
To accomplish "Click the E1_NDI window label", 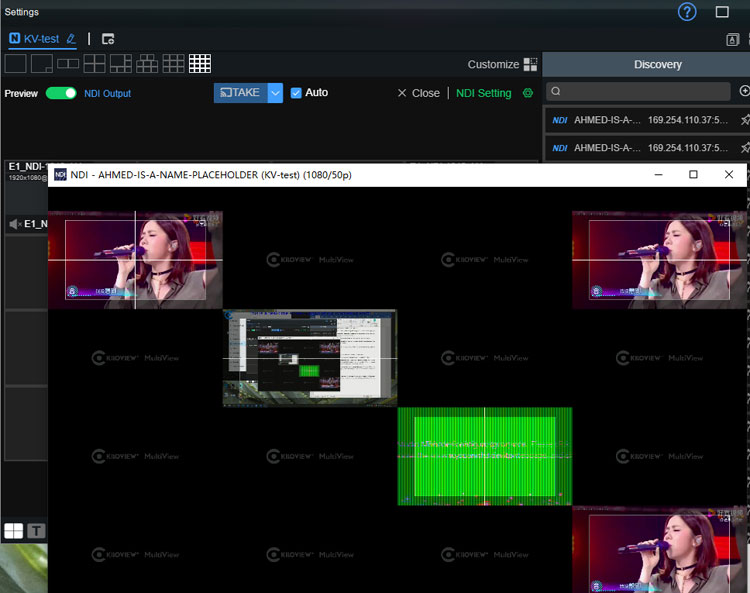I will pos(27,167).
